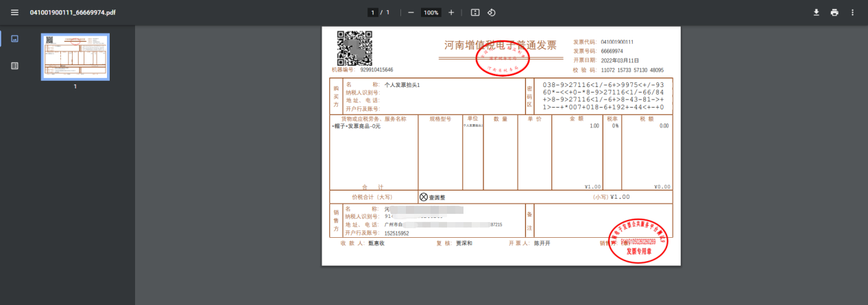Click the 100% zoom level field
This screenshot has width=868, height=305.
(x=431, y=12)
